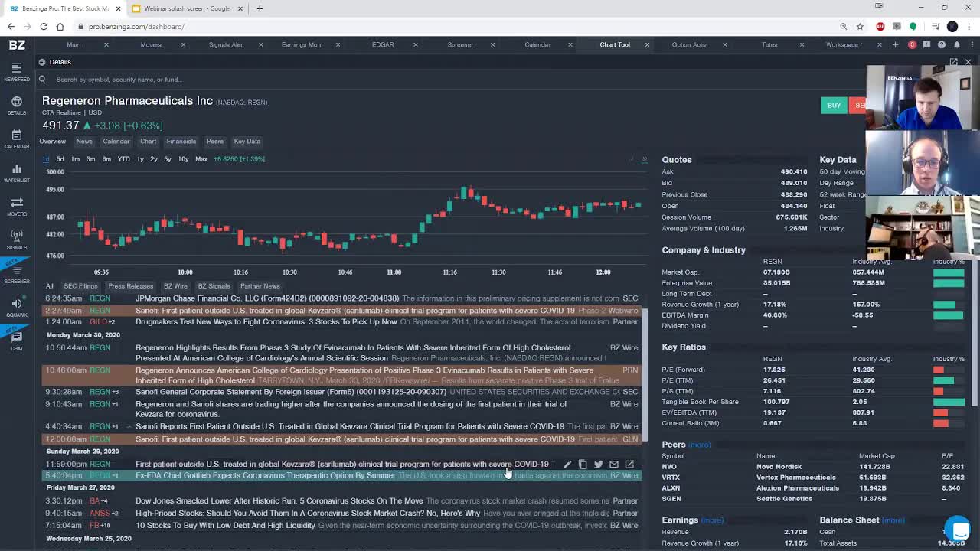Image resolution: width=980 pixels, height=551 pixels.
Task: Open the Screener sidebar icon
Action: [x=17, y=273]
